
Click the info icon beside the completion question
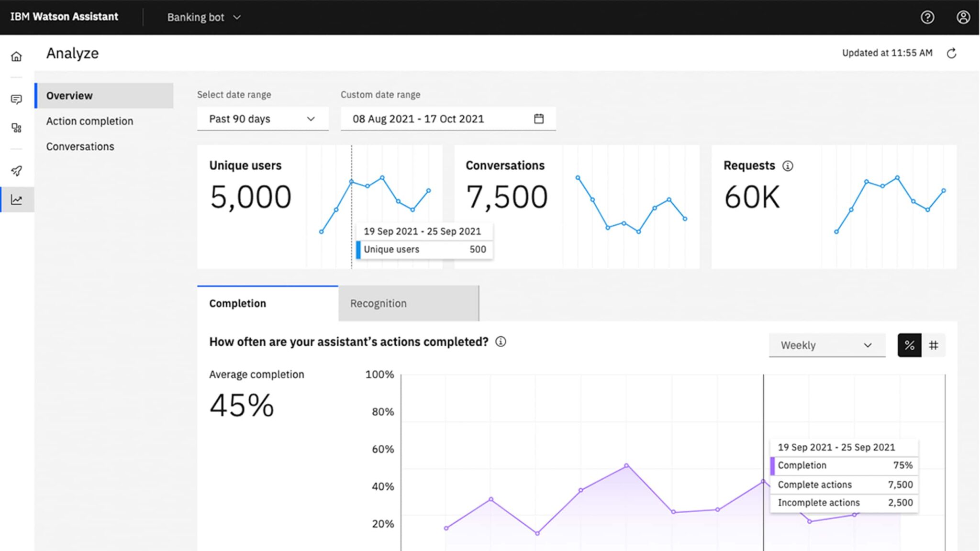[501, 342]
